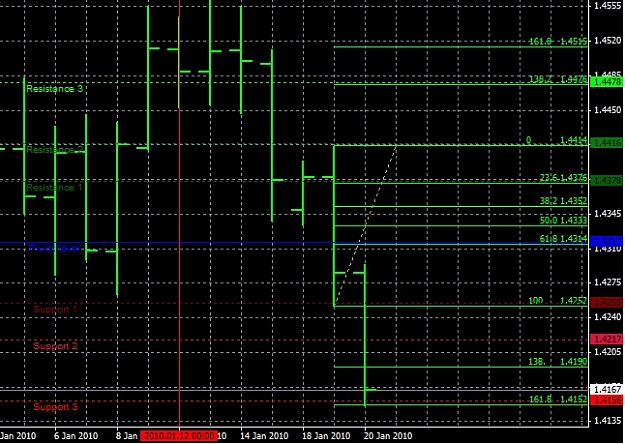Click the 1.4205 price axis value
This screenshot has height=444, width=625.
point(607,352)
